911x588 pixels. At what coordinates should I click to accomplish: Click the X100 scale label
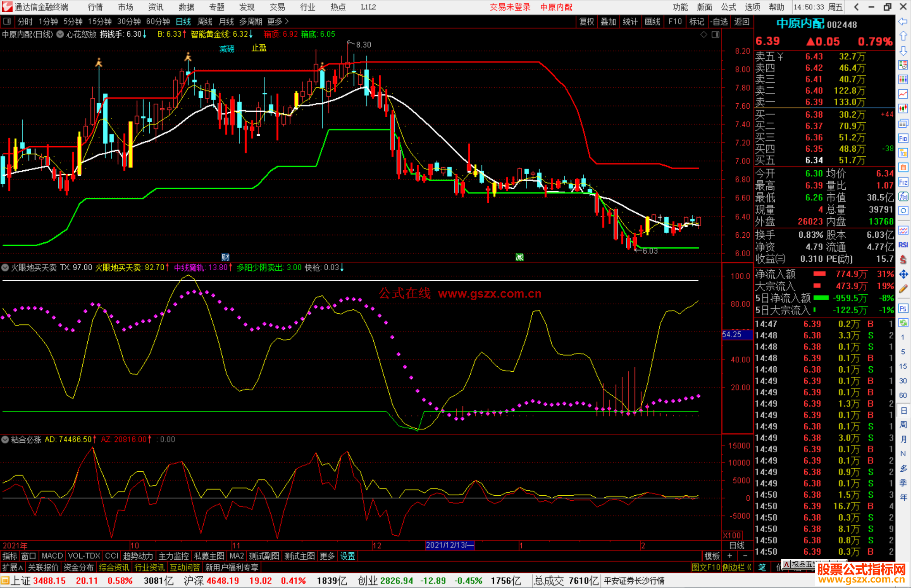[x=732, y=535]
